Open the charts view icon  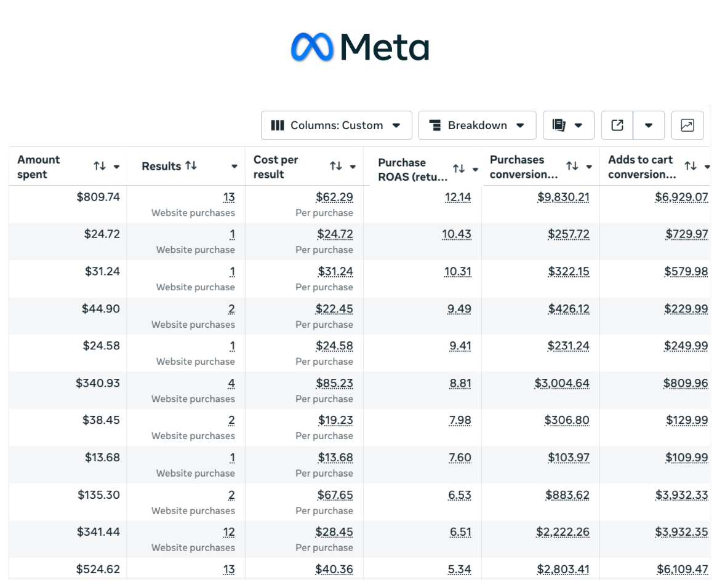click(x=687, y=125)
